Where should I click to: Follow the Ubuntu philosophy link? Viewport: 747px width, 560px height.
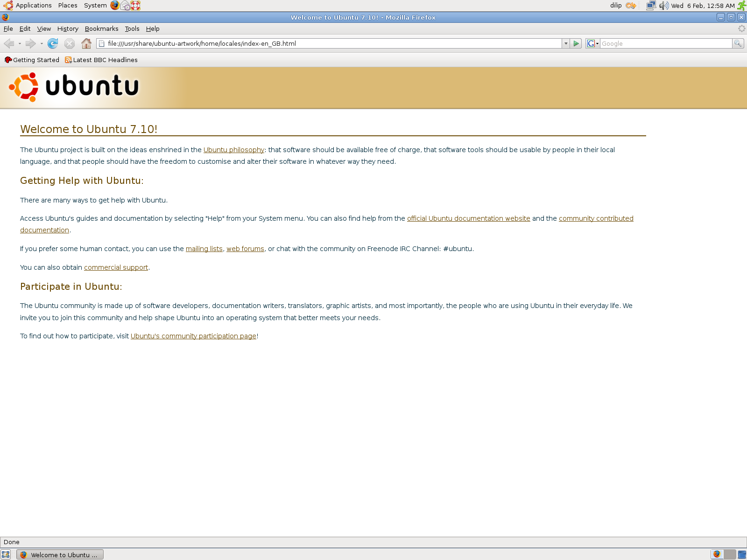tap(233, 150)
